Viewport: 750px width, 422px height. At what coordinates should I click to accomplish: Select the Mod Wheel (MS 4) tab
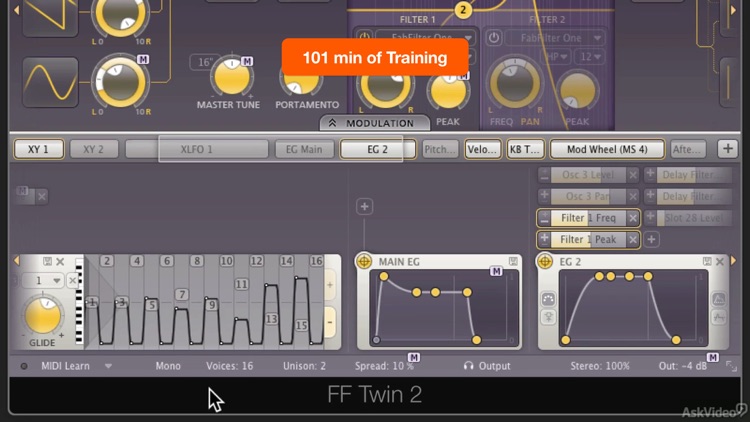(607, 149)
